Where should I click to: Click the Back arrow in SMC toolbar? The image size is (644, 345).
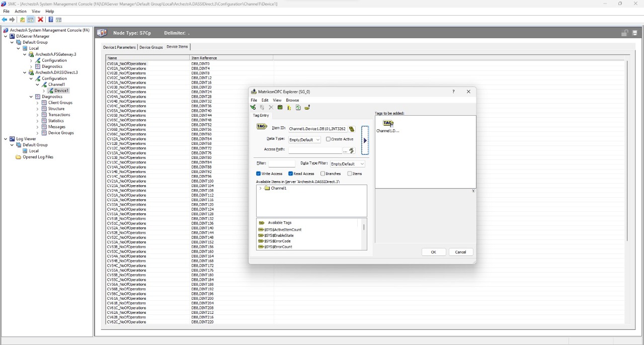click(x=5, y=20)
